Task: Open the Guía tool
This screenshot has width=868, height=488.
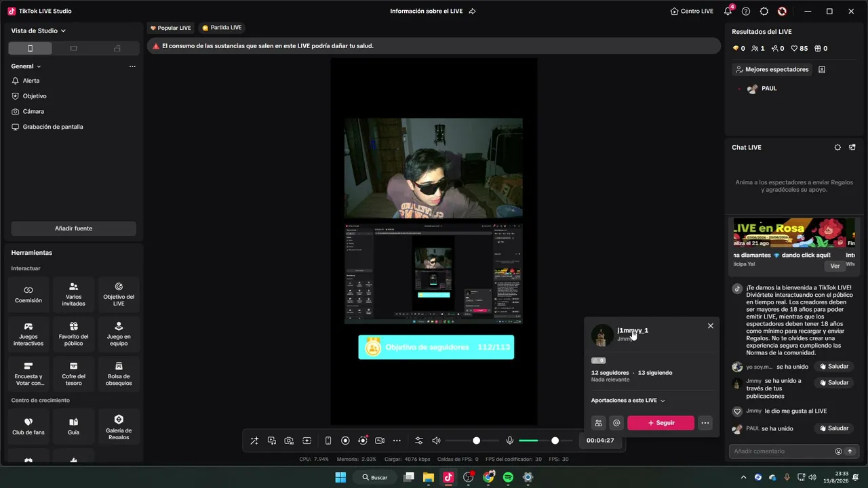Action: [x=74, y=426]
